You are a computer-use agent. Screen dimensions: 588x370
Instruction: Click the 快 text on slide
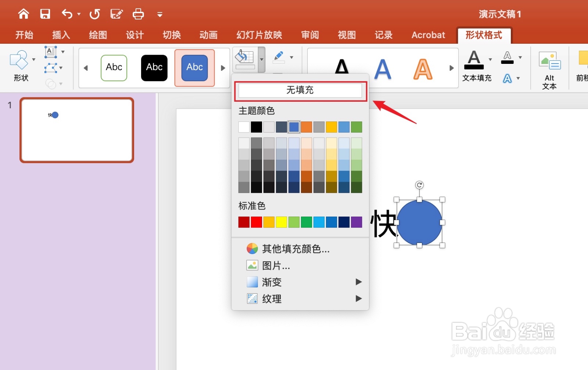tap(383, 223)
